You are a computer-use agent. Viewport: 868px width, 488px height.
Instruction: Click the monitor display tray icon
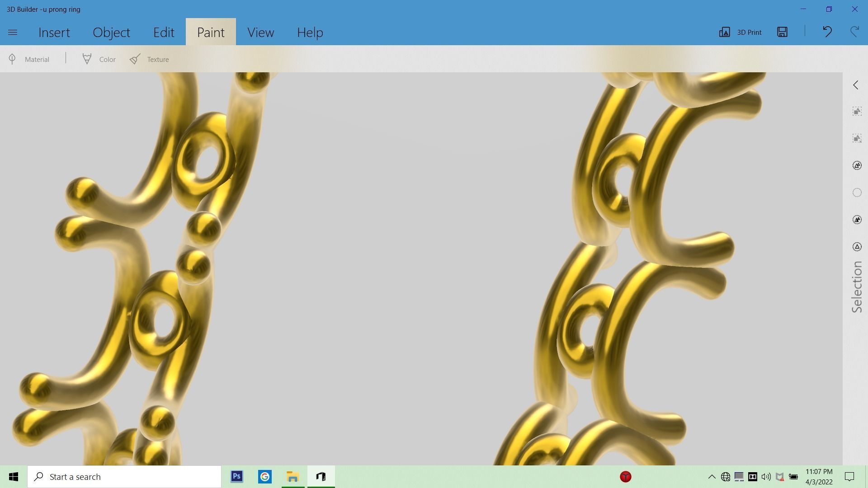click(x=739, y=477)
